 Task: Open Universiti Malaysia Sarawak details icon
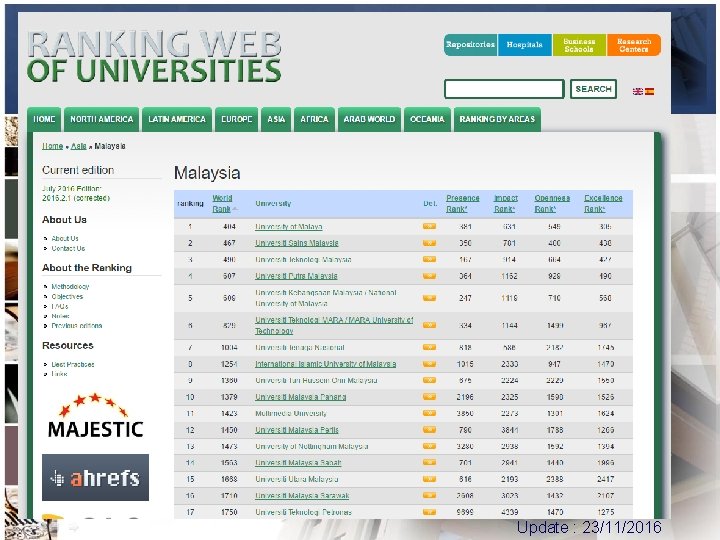[x=429, y=495]
